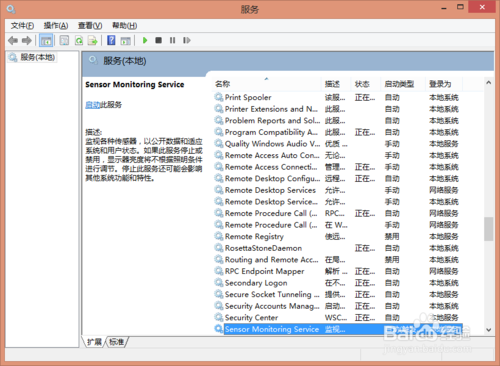The width and height of the screenshot is (500, 366).
Task: Select Printer Extensions and N... service
Action: (x=337, y=109)
